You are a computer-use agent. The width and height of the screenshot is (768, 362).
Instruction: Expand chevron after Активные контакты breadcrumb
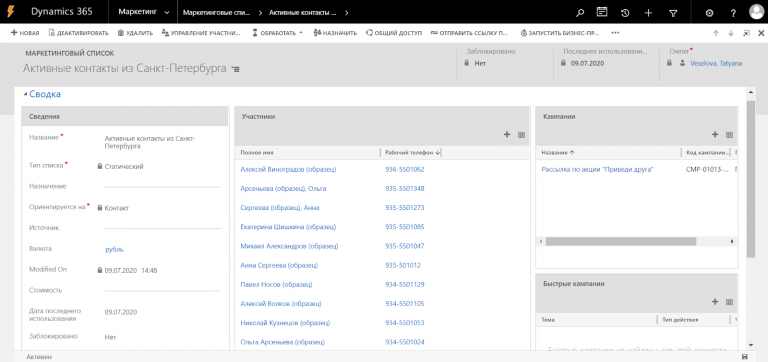(346, 13)
